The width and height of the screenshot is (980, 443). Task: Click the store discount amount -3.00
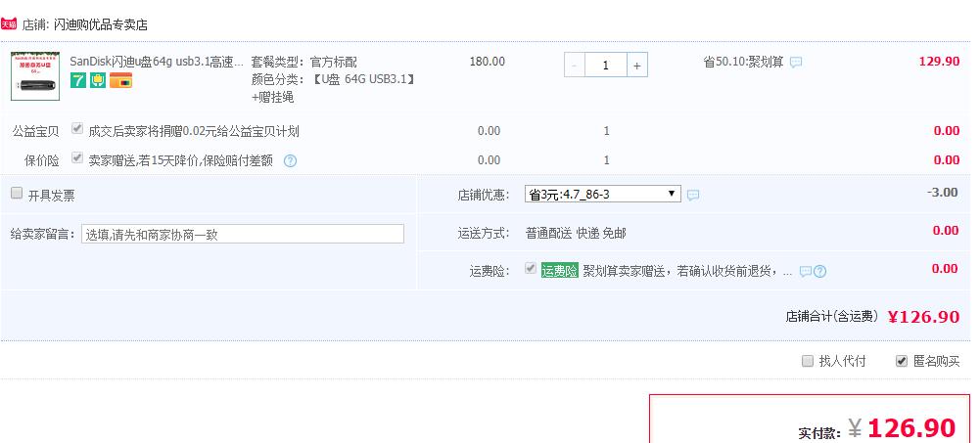[x=943, y=193]
